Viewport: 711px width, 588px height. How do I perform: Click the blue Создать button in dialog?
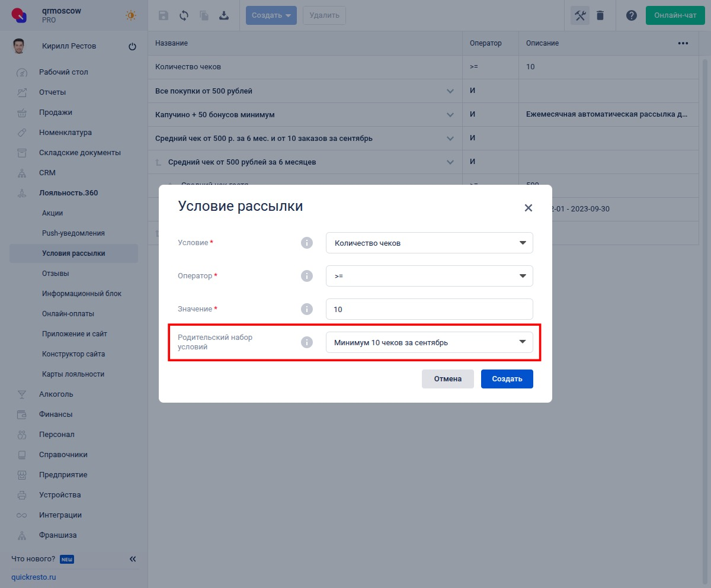click(x=507, y=379)
